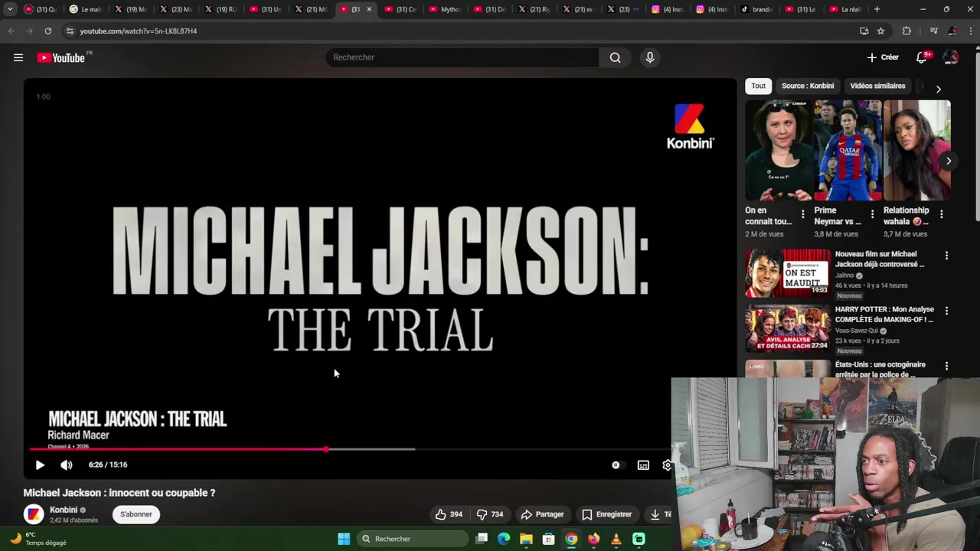Screen dimensions: 980x551
Task: Click the YouTube search magnifier button
Action: [615, 57]
